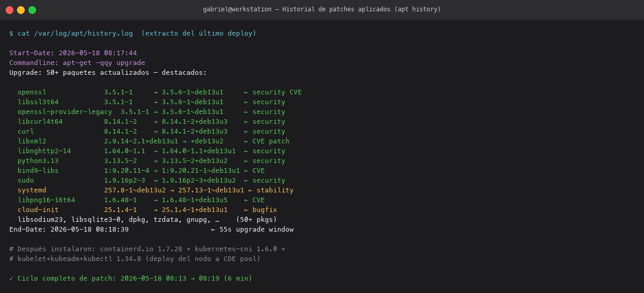This screenshot has width=644, height=293.
Task: Click the 'Ciclo completo de patch' summary line
Action: click(131, 279)
